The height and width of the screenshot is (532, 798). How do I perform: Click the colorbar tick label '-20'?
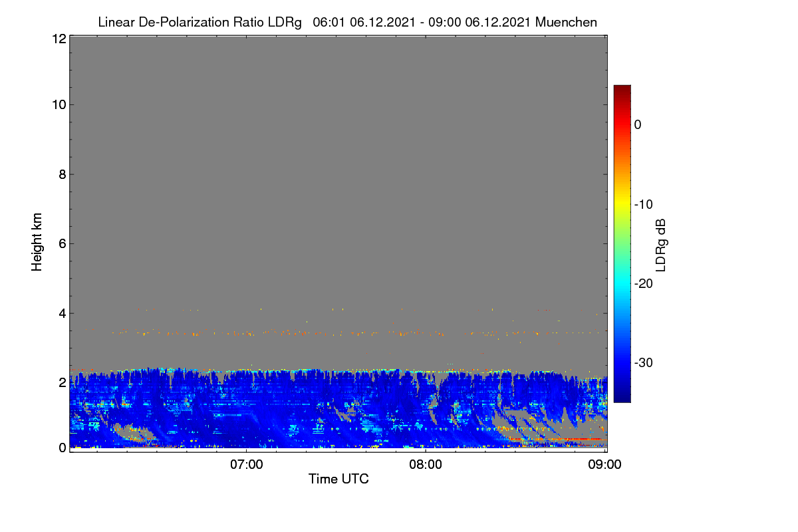click(644, 283)
